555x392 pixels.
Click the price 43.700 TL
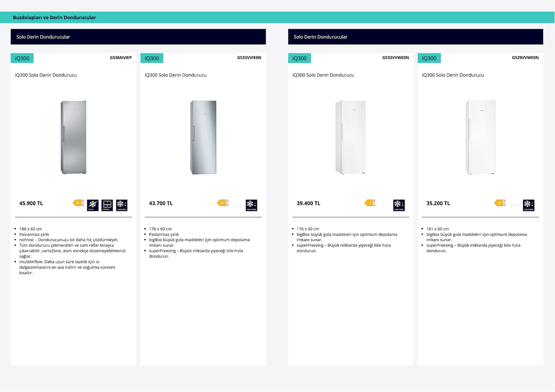161,203
